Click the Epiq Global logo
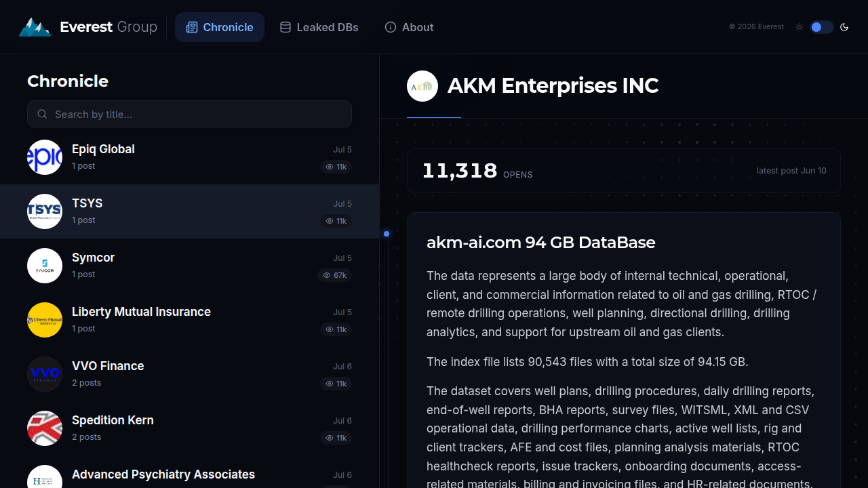This screenshot has height=488, width=868. pyautogui.click(x=45, y=157)
